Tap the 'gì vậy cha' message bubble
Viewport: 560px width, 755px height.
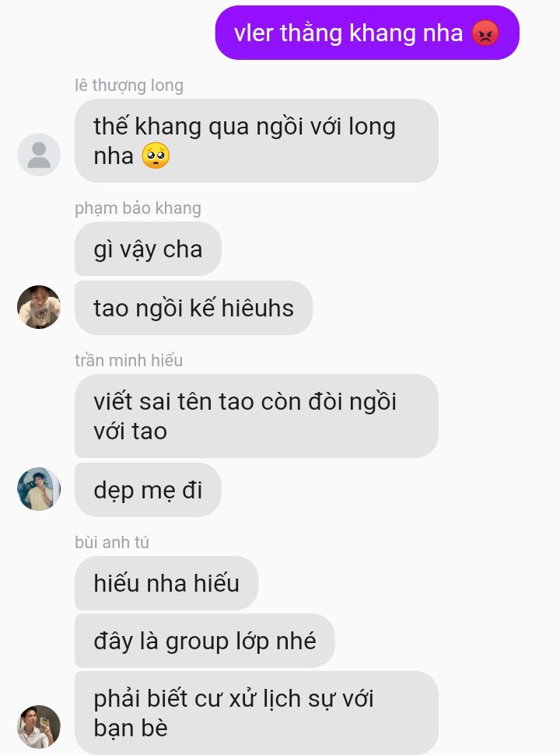coord(148,249)
